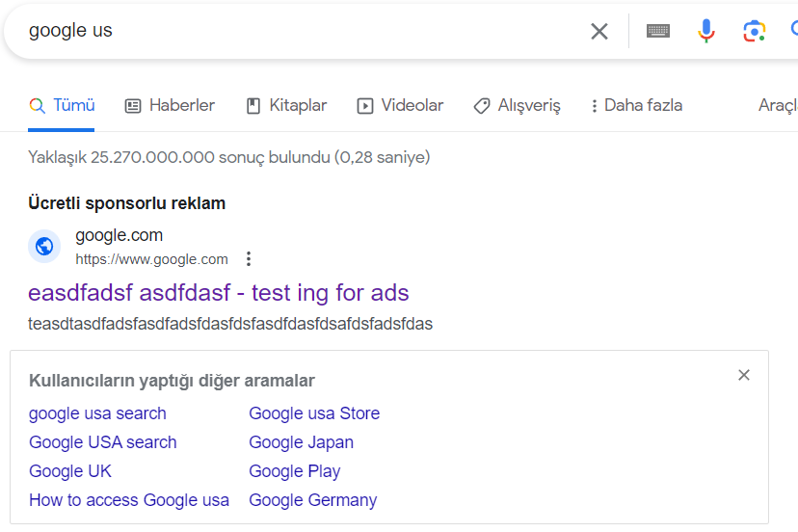Open 'How to access Google usa' suggestion

(129, 500)
